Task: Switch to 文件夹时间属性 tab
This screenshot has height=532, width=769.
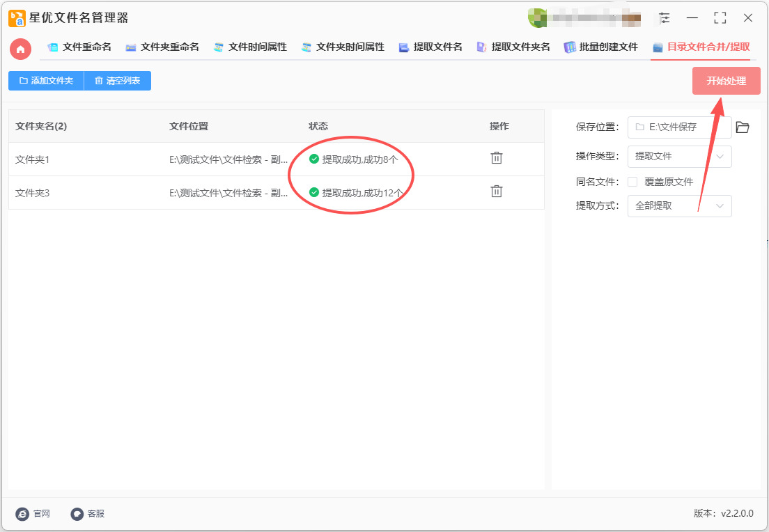Action: (x=343, y=47)
